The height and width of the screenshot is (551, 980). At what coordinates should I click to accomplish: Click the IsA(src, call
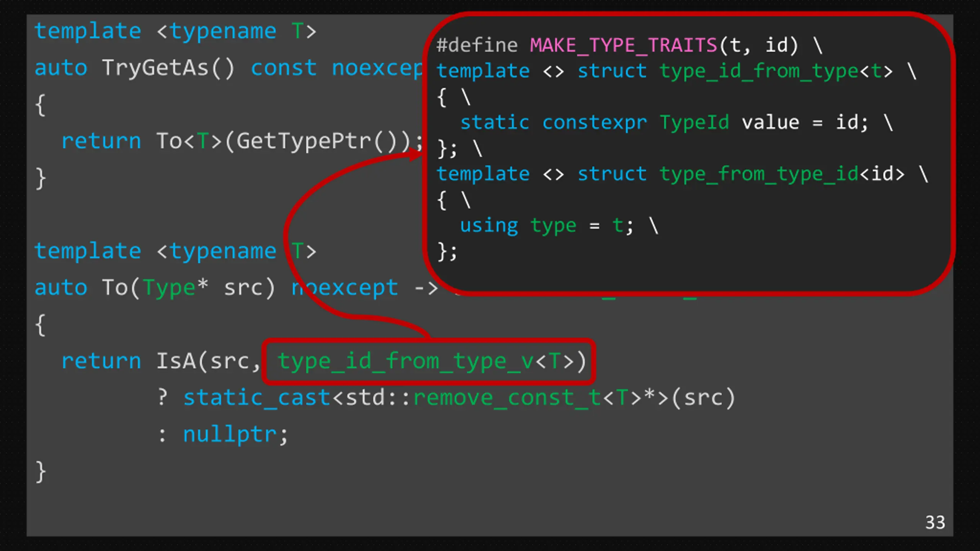click(208, 361)
